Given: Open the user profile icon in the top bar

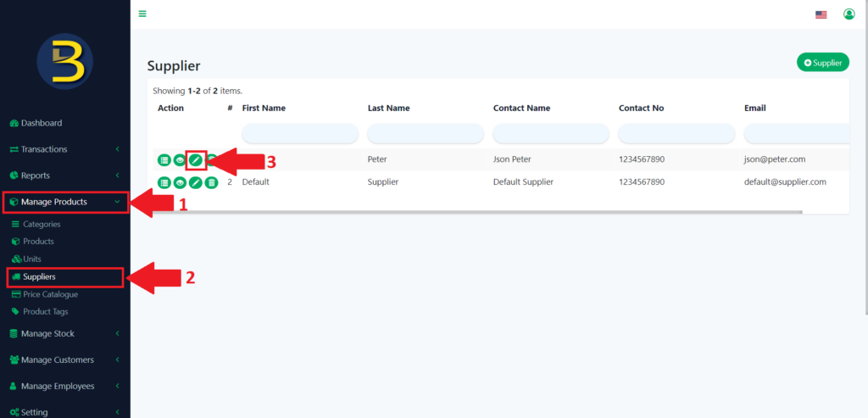Looking at the screenshot, I should pos(849,14).
